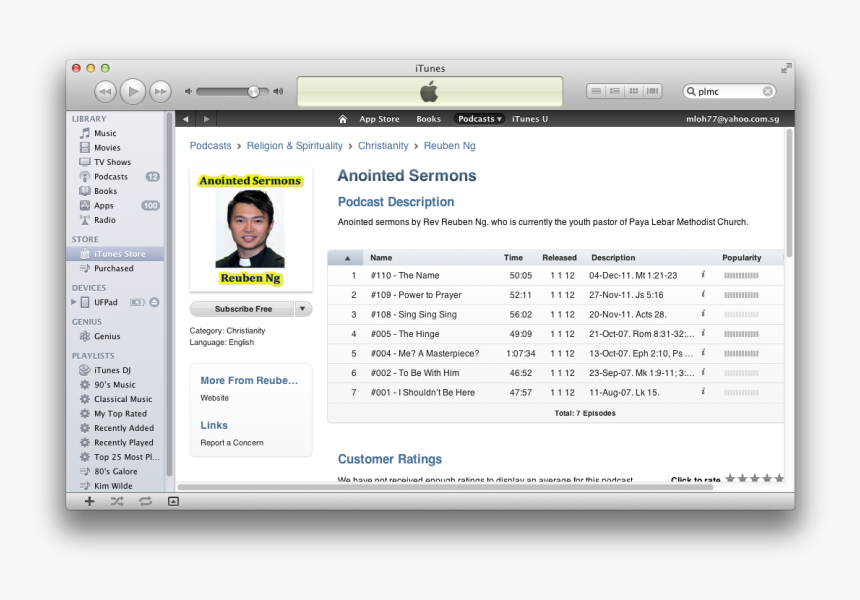Open Genius from the sidebar
The height and width of the screenshot is (600, 860).
(x=107, y=337)
